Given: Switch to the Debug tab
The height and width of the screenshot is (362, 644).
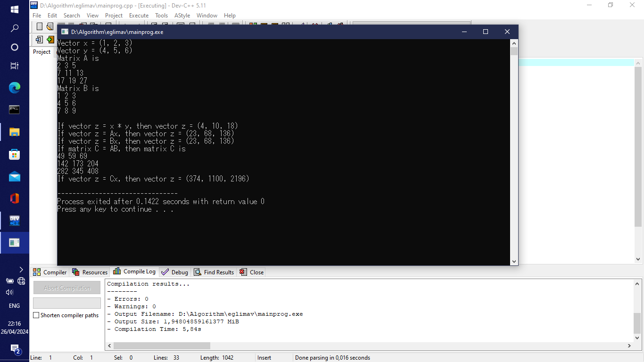Looking at the screenshot, I should coord(174,272).
